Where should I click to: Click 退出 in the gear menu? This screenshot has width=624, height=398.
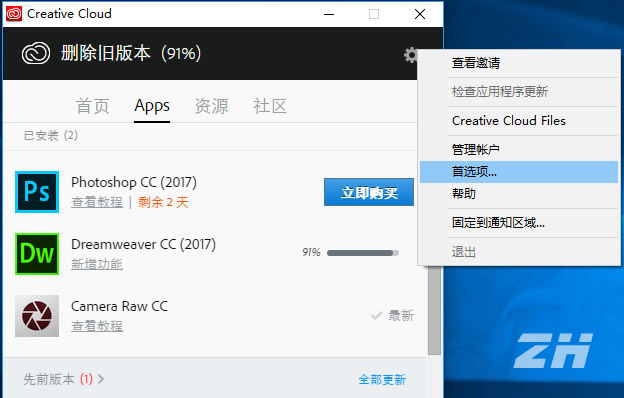519,252
